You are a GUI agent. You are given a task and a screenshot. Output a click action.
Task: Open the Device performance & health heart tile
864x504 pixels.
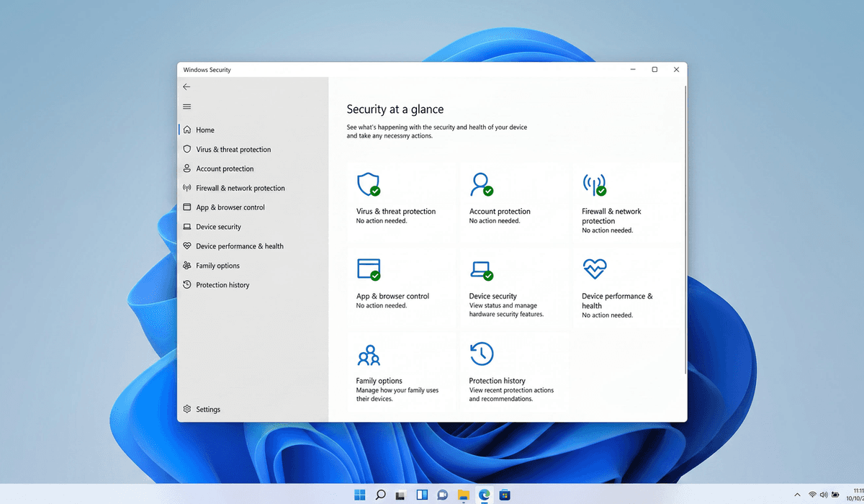627,287
